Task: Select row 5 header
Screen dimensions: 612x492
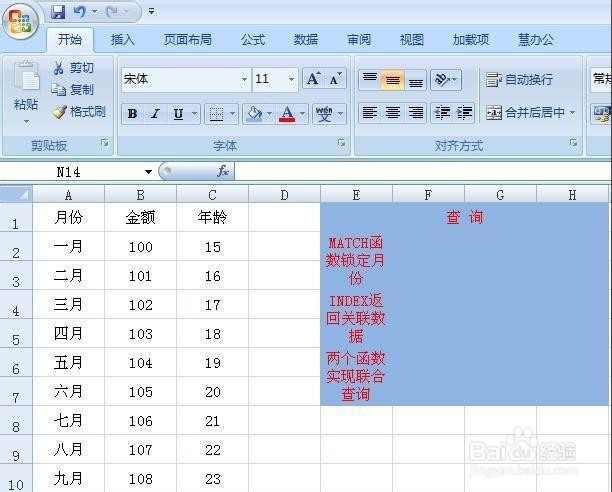Action: 16,334
